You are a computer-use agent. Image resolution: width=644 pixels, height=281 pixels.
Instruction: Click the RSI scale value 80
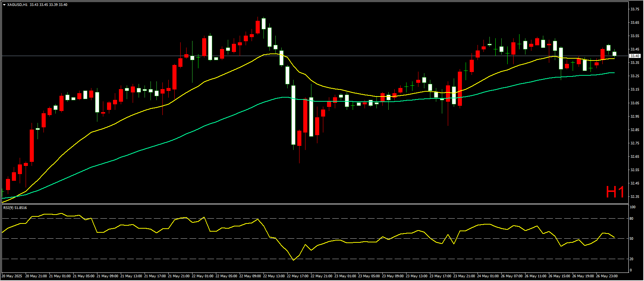point(632,219)
